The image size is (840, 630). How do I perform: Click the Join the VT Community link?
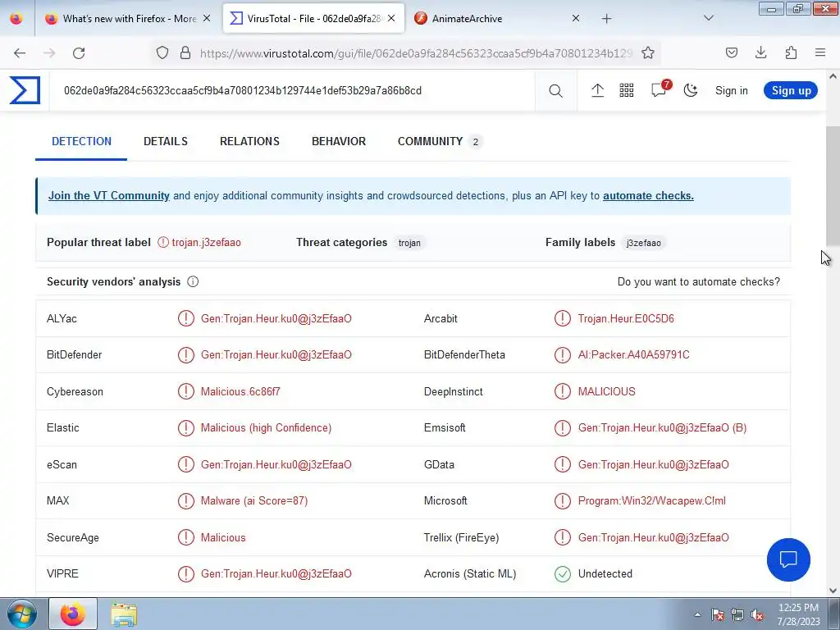(x=109, y=196)
